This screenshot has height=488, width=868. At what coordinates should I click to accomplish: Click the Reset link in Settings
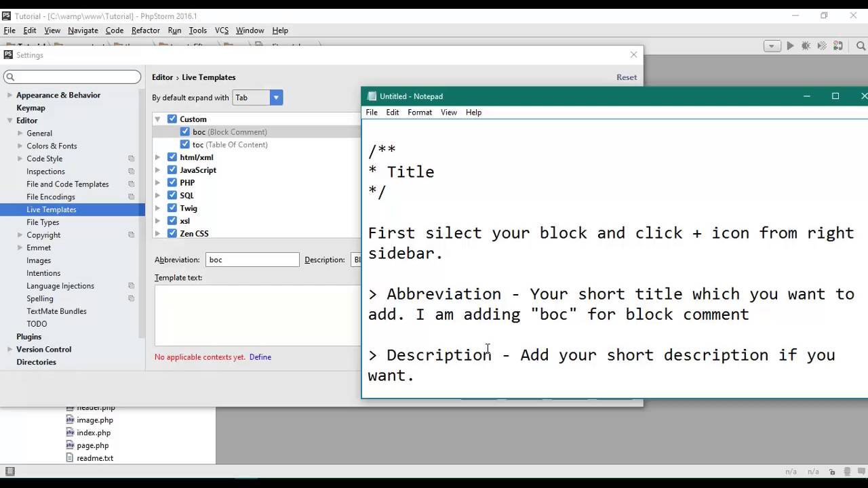(627, 77)
